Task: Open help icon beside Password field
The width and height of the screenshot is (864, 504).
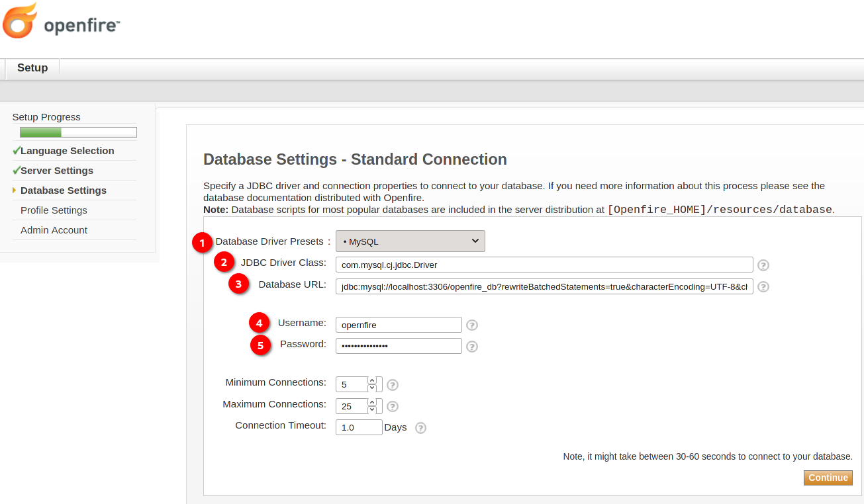Action: coord(472,347)
